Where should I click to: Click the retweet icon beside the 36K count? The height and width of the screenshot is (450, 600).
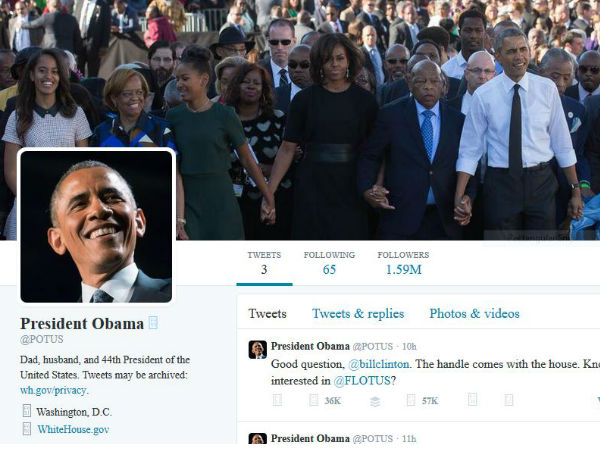point(313,400)
